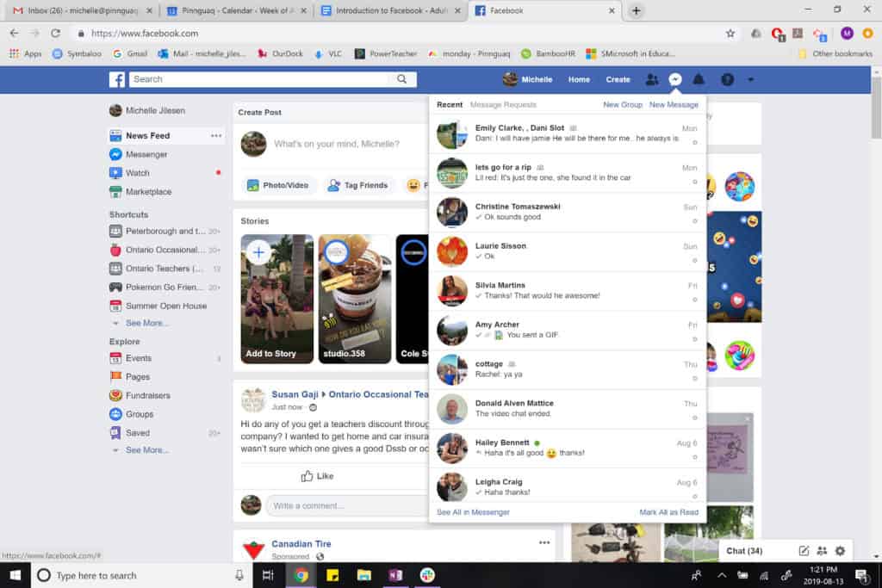Open Groups in Explore section
Image resolution: width=882 pixels, height=588 pixels.
(x=131, y=414)
